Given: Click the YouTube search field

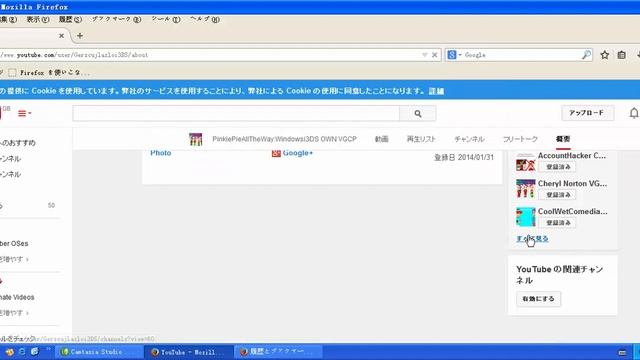Looking at the screenshot, I should tap(236, 113).
